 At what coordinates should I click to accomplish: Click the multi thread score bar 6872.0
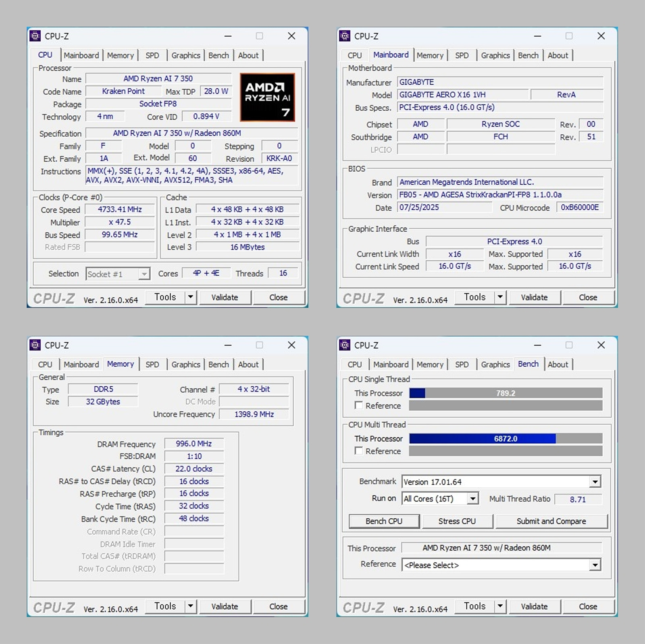pyautogui.click(x=506, y=438)
